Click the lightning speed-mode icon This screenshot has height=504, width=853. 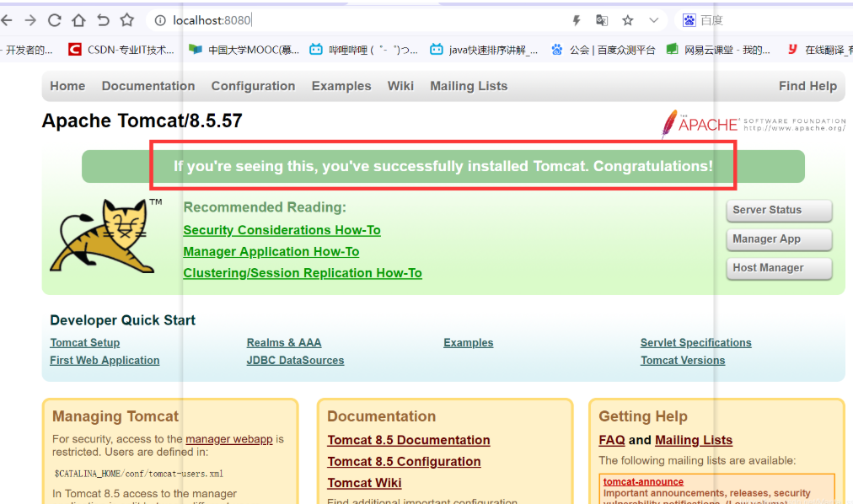[x=577, y=21]
